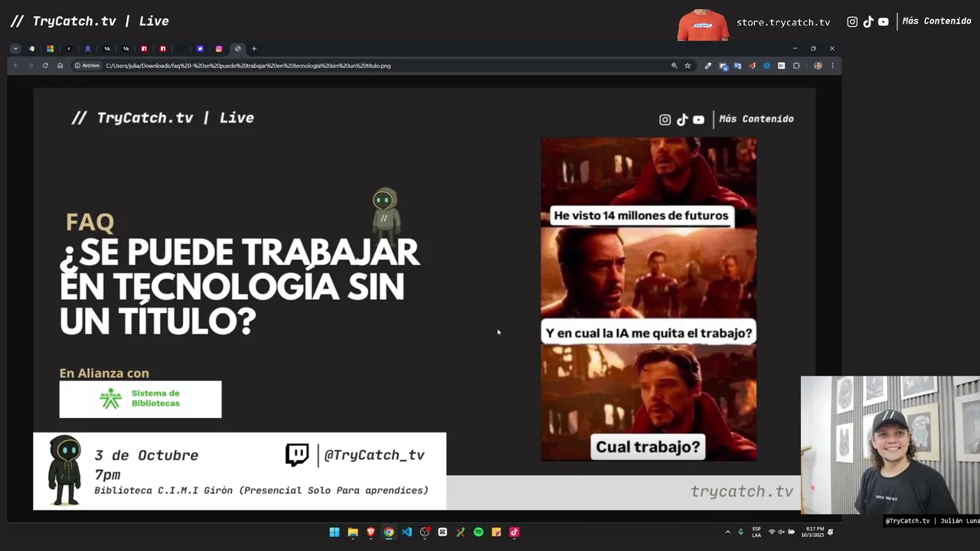This screenshot has height=551, width=980.
Task: Open Google Chrome from the taskbar
Action: coord(389,532)
